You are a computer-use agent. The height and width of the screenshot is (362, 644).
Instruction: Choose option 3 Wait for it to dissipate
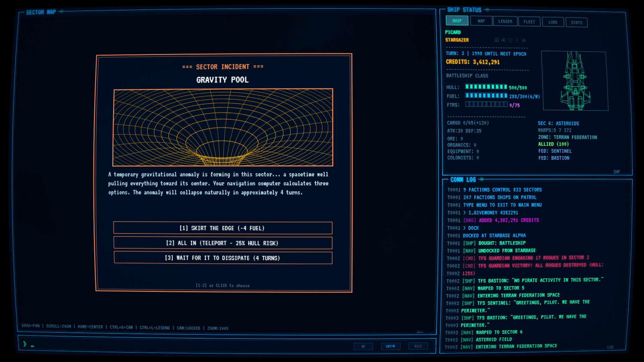pos(223,258)
